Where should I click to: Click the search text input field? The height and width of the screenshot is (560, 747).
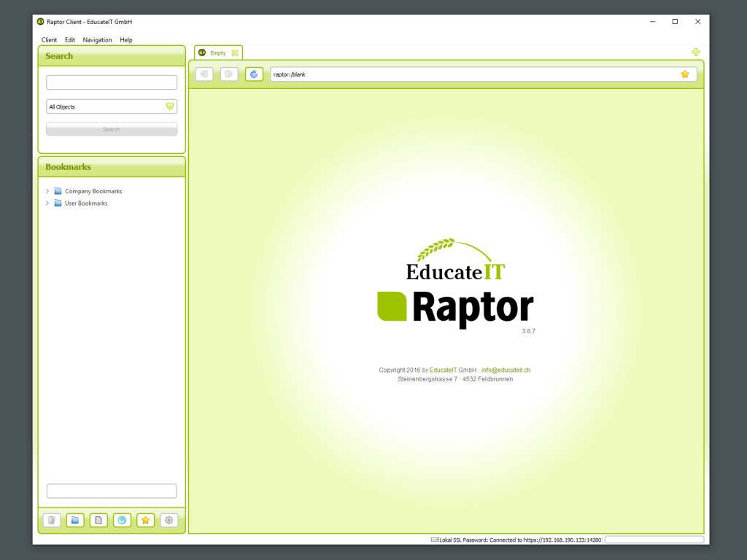[x=112, y=82]
